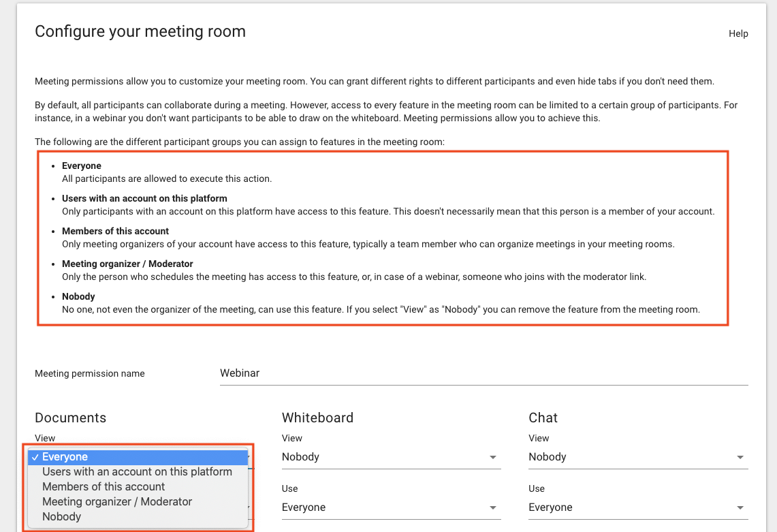
Task: Click the "Configure your meeting room" heading
Action: click(140, 32)
